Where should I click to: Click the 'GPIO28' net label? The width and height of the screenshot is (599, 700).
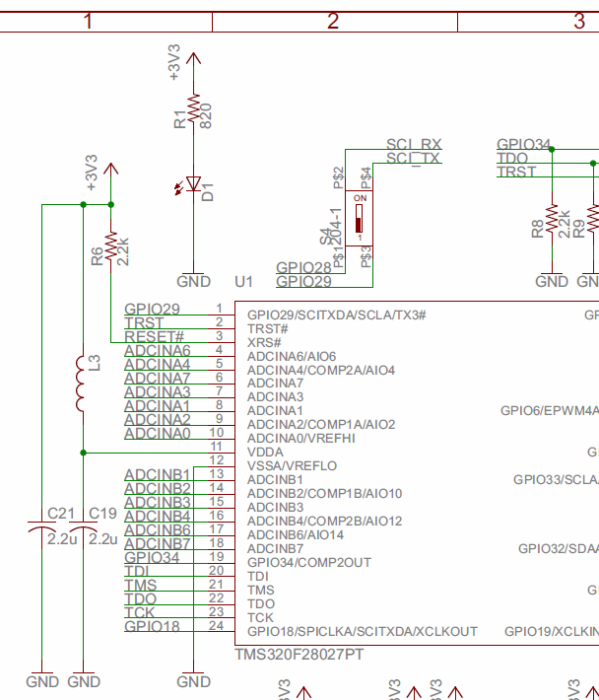pos(303,267)
